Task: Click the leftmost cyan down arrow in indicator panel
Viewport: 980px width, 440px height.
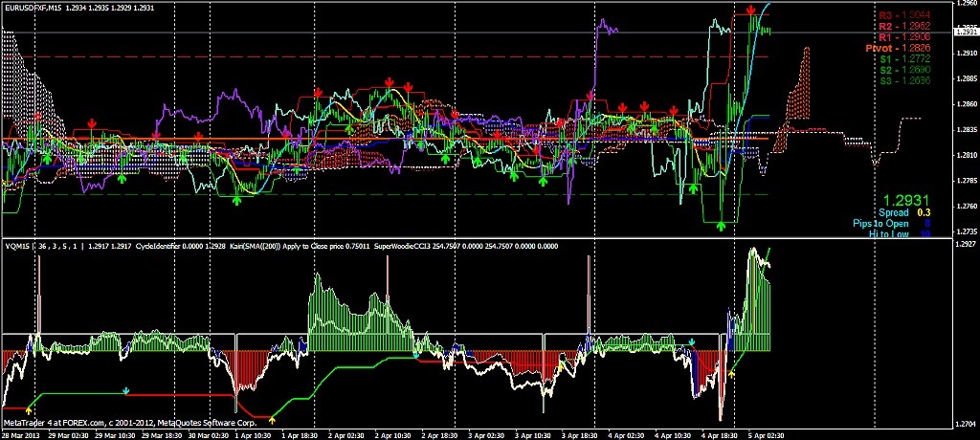Action: click(125, 391)
